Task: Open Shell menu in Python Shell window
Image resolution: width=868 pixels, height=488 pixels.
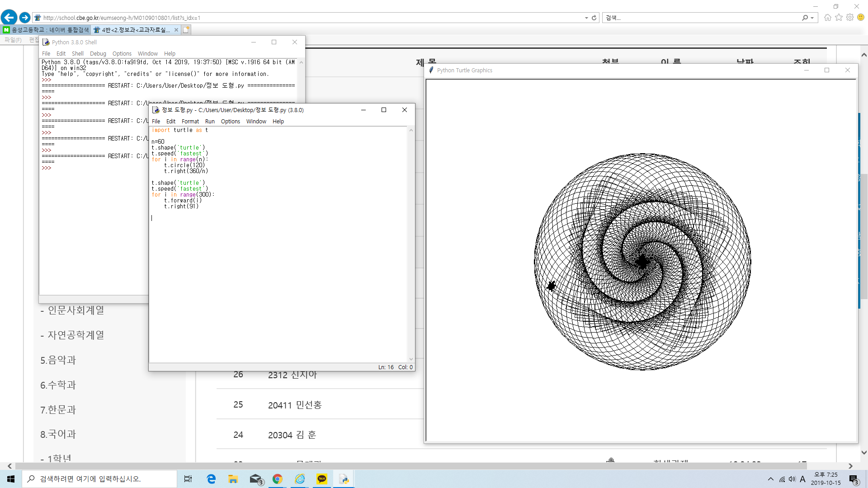Action: point(78,53)
